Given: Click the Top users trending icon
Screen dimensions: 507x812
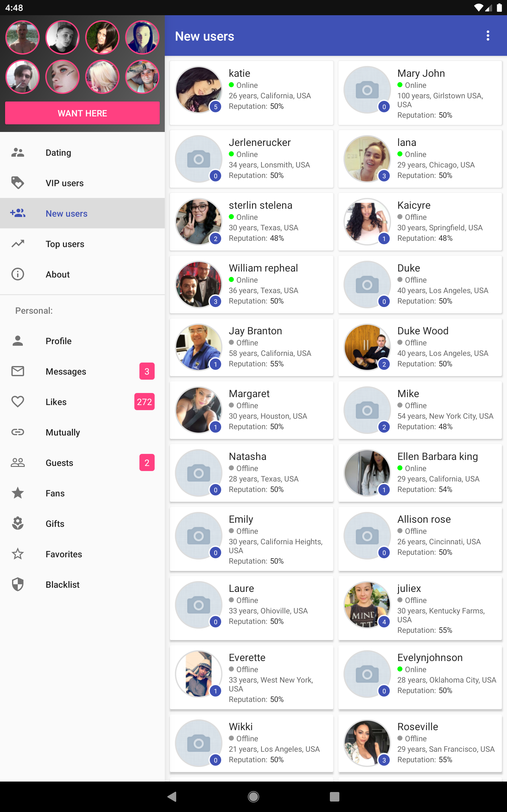Looking at the screenshot, I should (x=18, y=244).
